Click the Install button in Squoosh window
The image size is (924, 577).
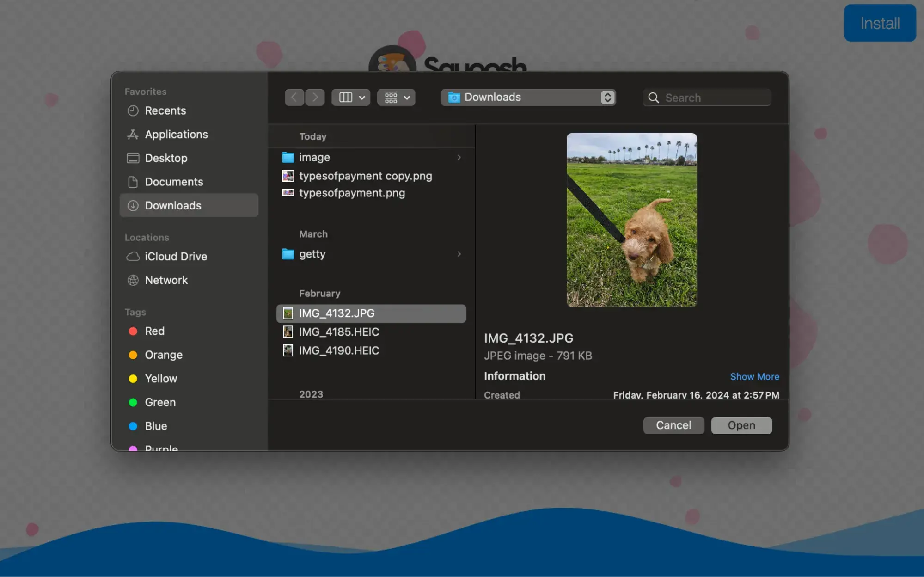(x=880, y=23)
